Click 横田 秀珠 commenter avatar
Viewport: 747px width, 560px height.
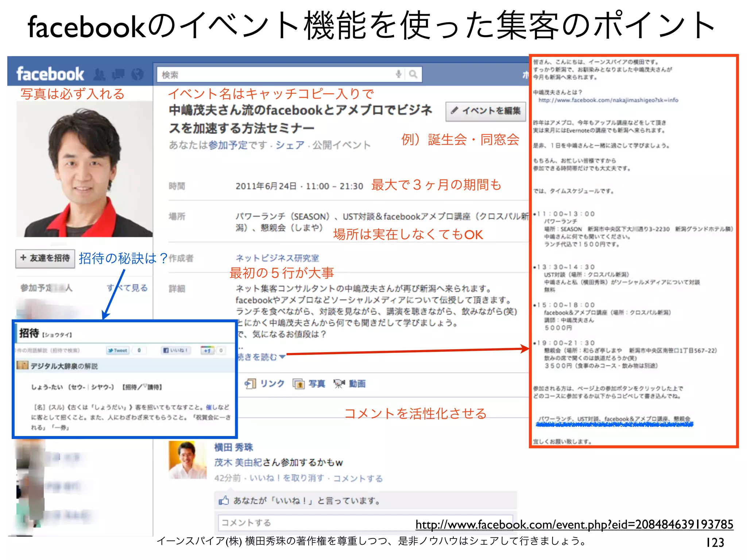pos(187,460)
